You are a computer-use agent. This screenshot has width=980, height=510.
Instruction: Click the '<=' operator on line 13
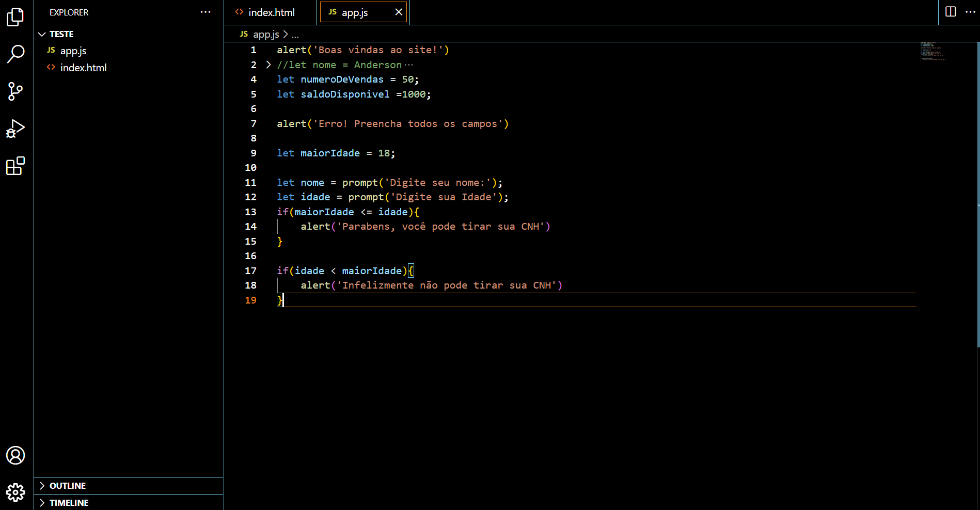click(x=366, y=212)
